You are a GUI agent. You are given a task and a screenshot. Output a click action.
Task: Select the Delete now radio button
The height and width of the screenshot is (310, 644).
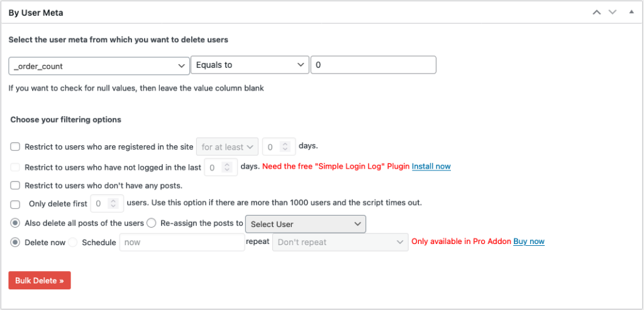(15, 242)
